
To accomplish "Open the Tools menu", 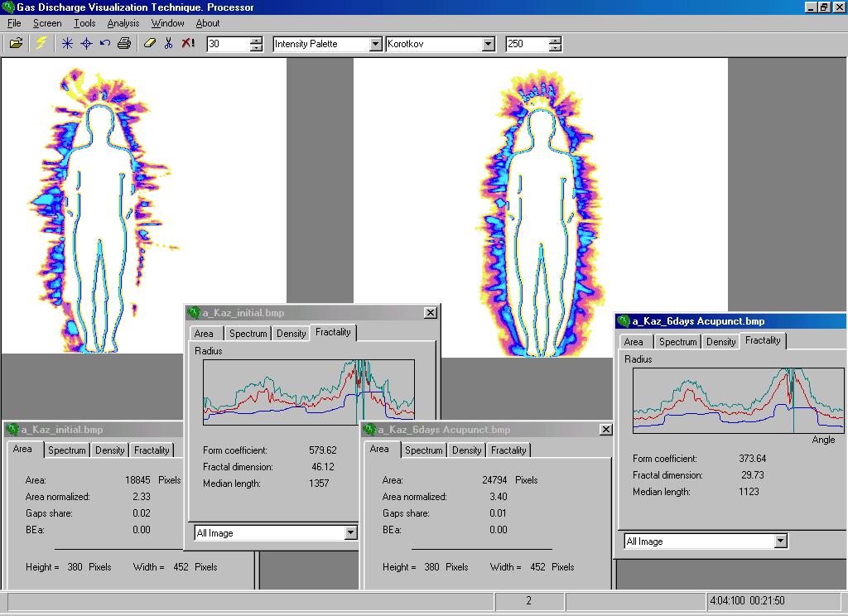I will 85,23.
